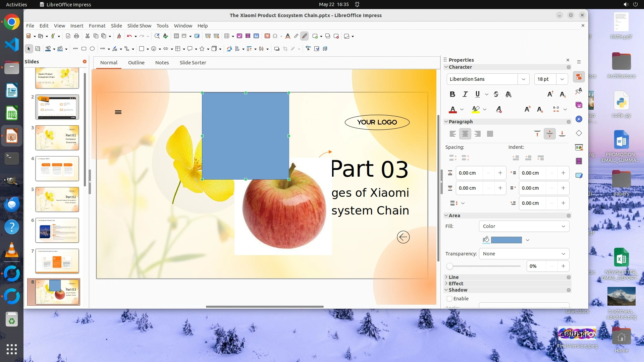644x362 pixels.
Task: Select the Rectangle drawing tool
Action: [x=84, y=49]
